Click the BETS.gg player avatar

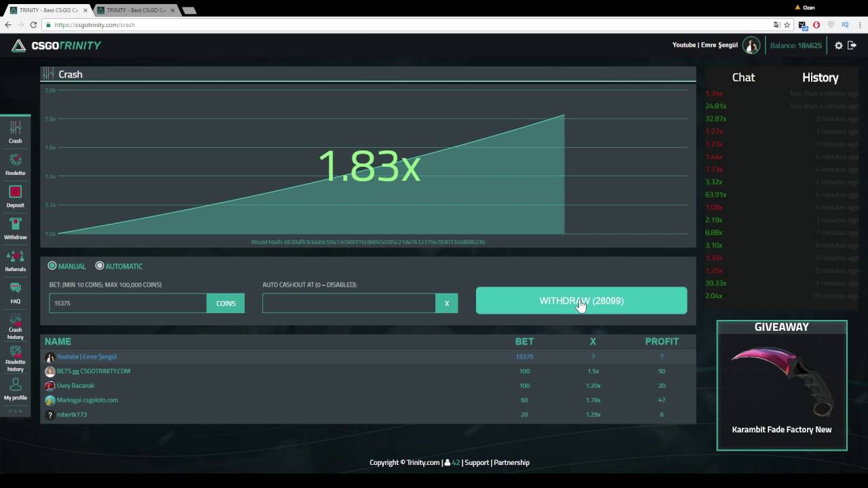tap(50, 371)
